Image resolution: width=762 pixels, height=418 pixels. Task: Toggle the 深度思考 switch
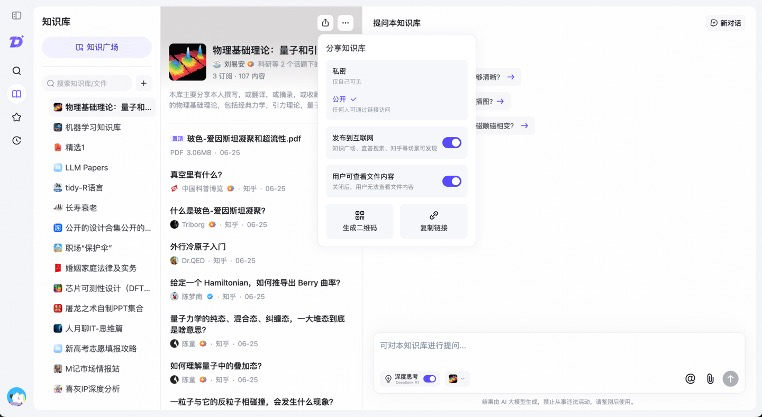pos(430,379)
